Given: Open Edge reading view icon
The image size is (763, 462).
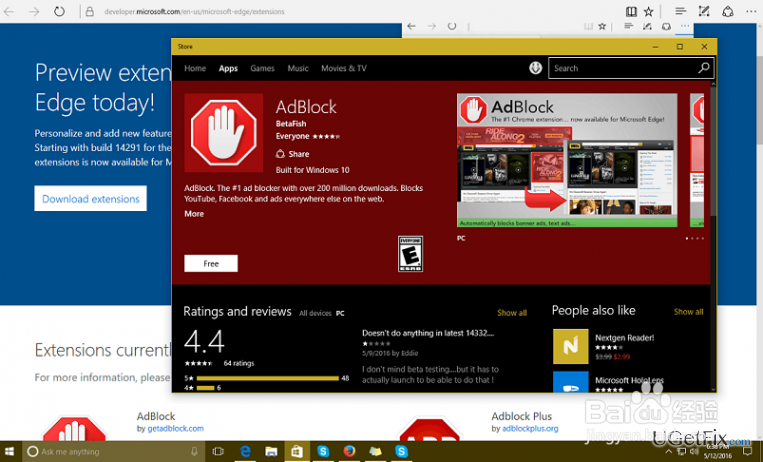Looking at the screenshot, I should pos(631,12).
